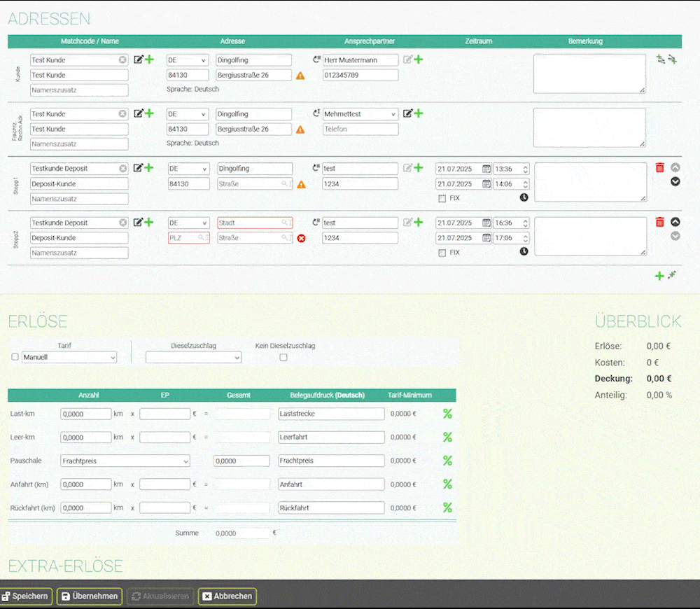Screen dimensions: 700x609
Task: Click the Abbrechen button
Action: [227, 596]
